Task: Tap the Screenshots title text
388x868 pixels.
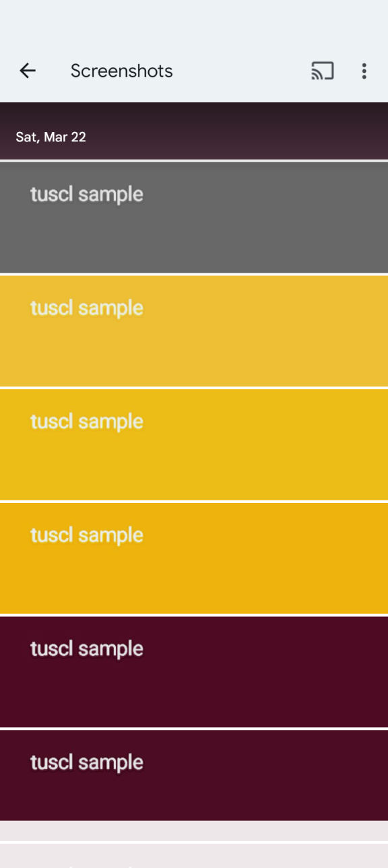Action: point(122,71)
